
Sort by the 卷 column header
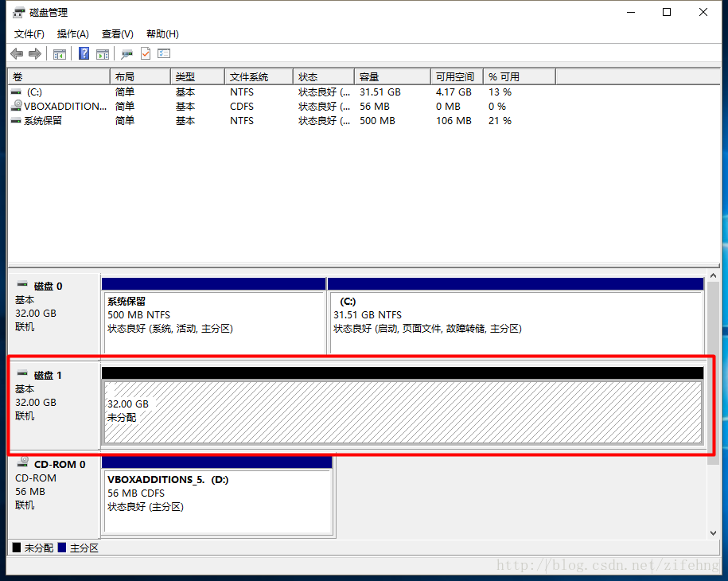click(59, 76)
